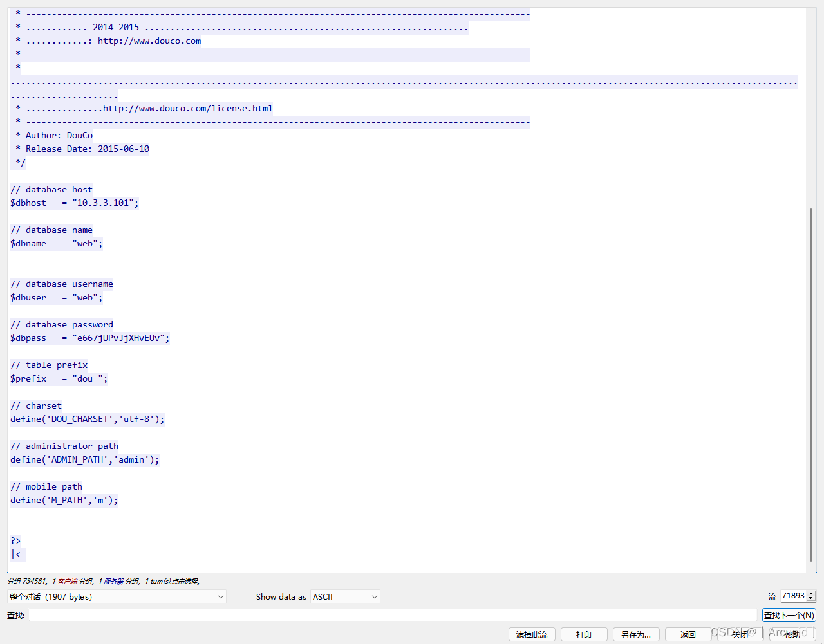Image resolution: width=824 pixels, height=644 pixels.
Task: Click the // database username comment
Action: (x=62, y=284)
